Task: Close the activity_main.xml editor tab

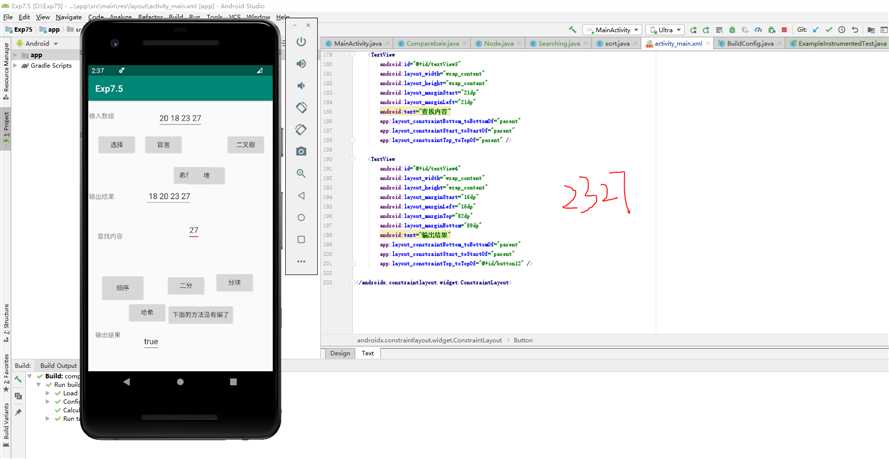Action: coord(708,44)
